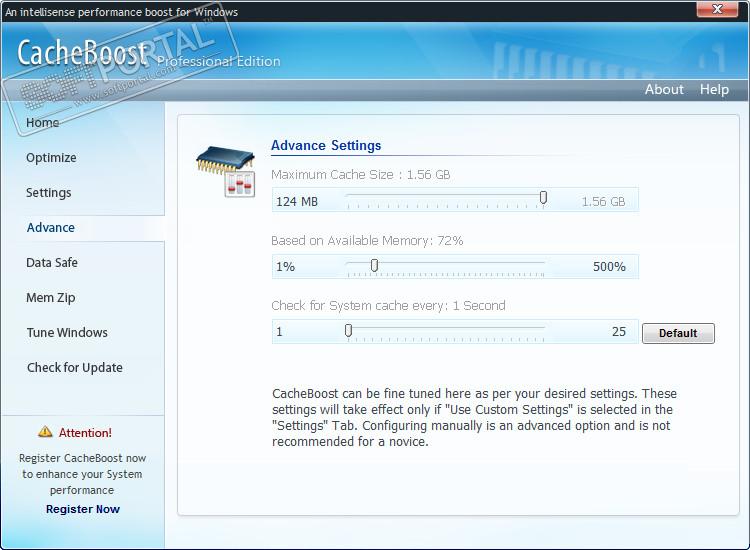
Task: Click the CacheBoost logo title
Action: coord(83,52)
